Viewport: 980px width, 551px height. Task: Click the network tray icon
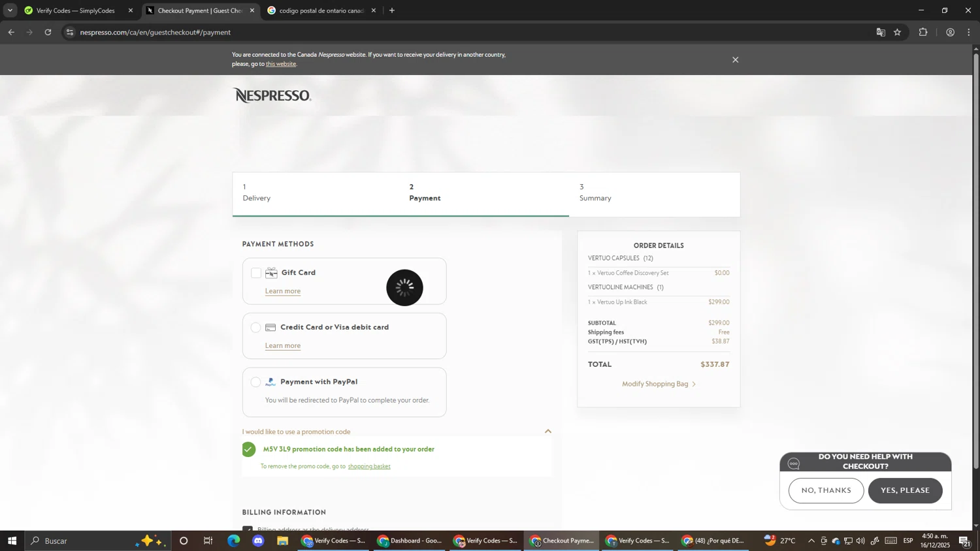coord(848,541)
